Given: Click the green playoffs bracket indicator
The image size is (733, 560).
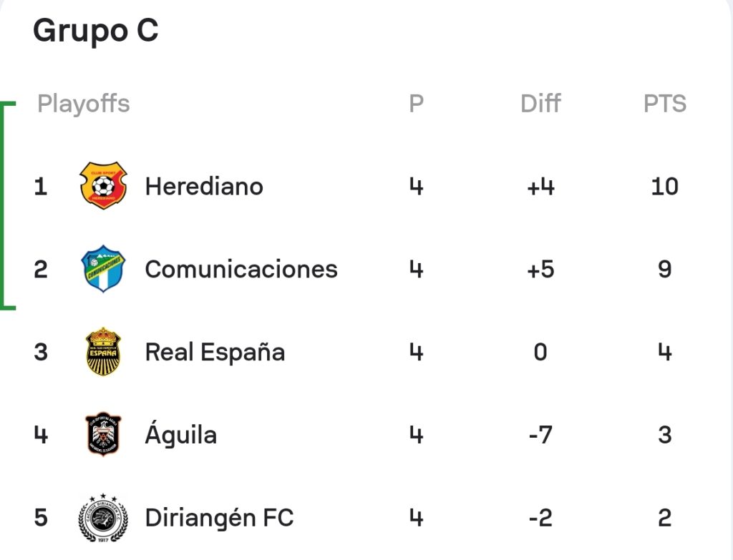Looking at the screenshot, I should pos(8,205).
